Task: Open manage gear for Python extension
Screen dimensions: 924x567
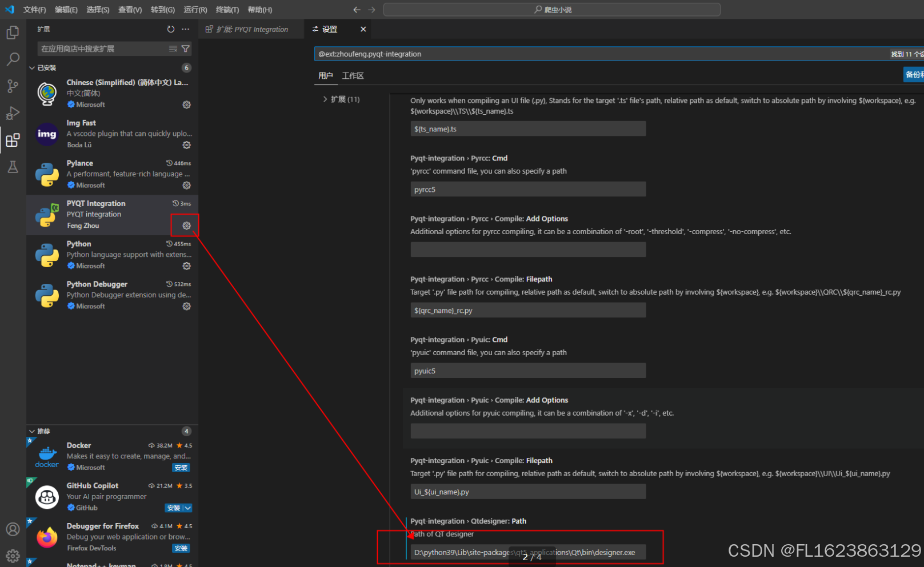Action: [x=186, y=266]
